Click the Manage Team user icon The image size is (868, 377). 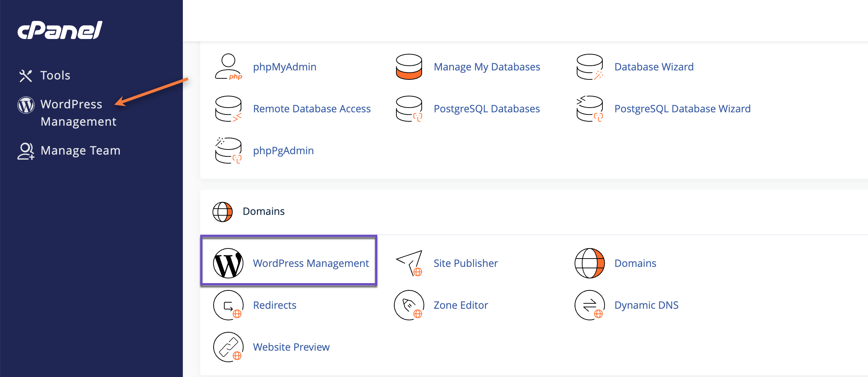pyautogui.click(x=26, y=151)
